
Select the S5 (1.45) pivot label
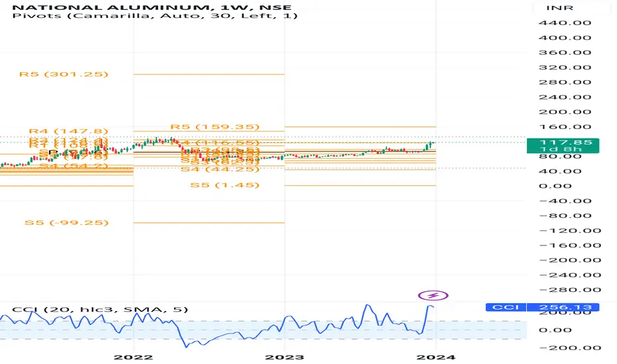224,185
